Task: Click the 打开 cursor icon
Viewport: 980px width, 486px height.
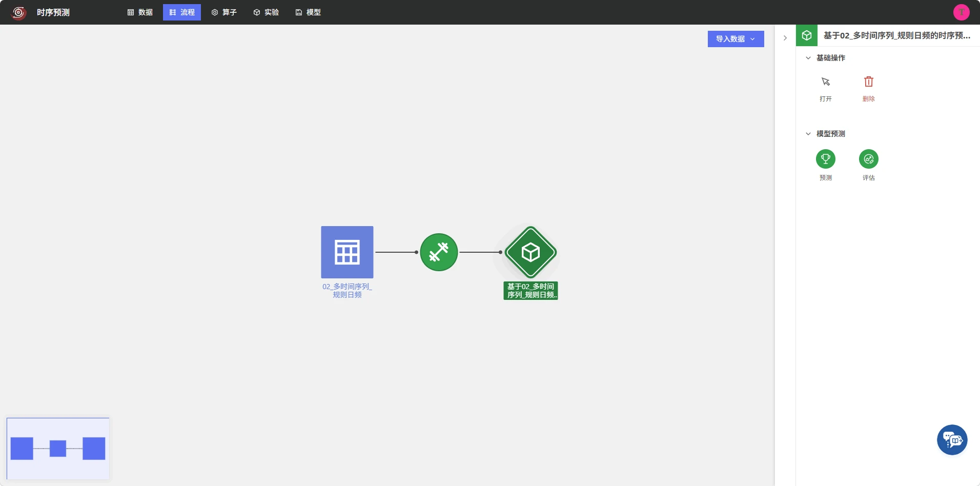Action: 826,82
